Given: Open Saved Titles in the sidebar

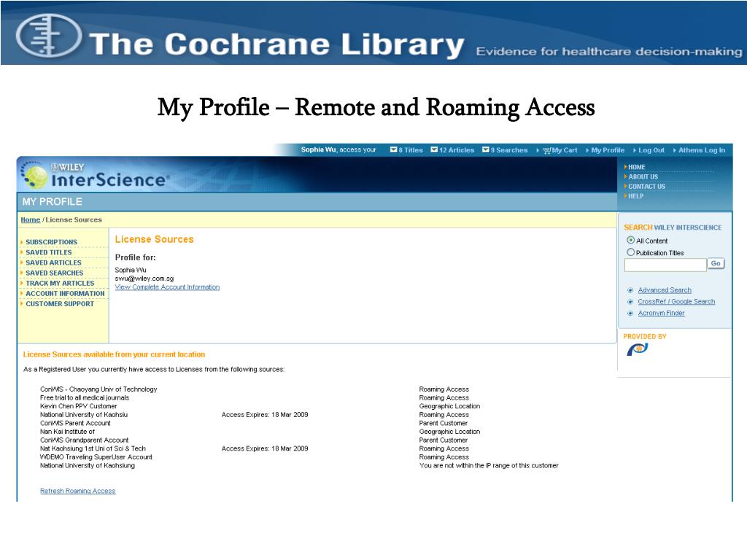Looking at the screenshot, I should pyautogui.click(x=49, y=252).
